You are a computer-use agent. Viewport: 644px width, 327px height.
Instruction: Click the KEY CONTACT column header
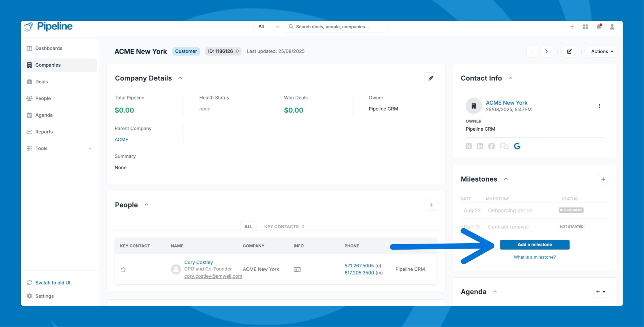tap(135, 246)
